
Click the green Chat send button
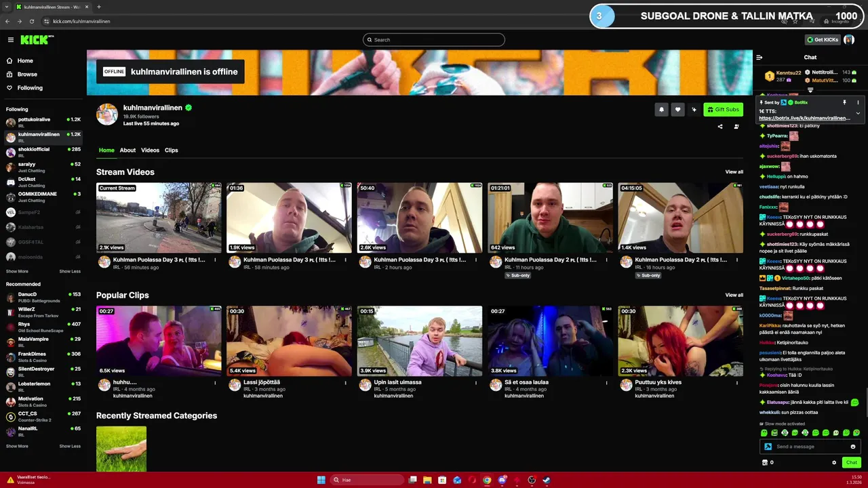852,462
